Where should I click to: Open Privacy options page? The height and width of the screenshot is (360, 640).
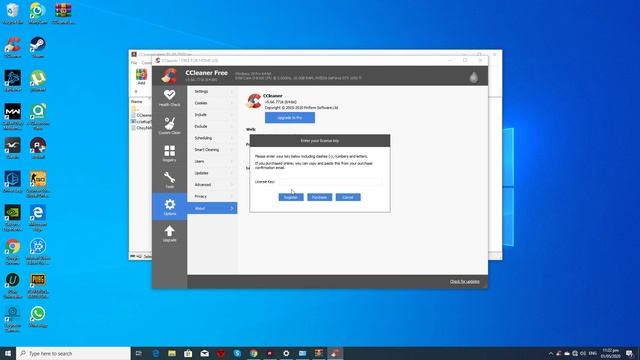coord(212,196)
